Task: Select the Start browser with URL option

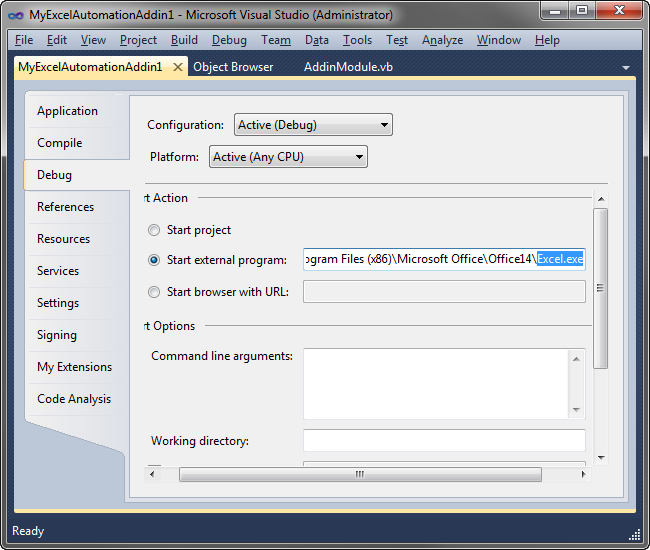Action: [x=154, y=292]
